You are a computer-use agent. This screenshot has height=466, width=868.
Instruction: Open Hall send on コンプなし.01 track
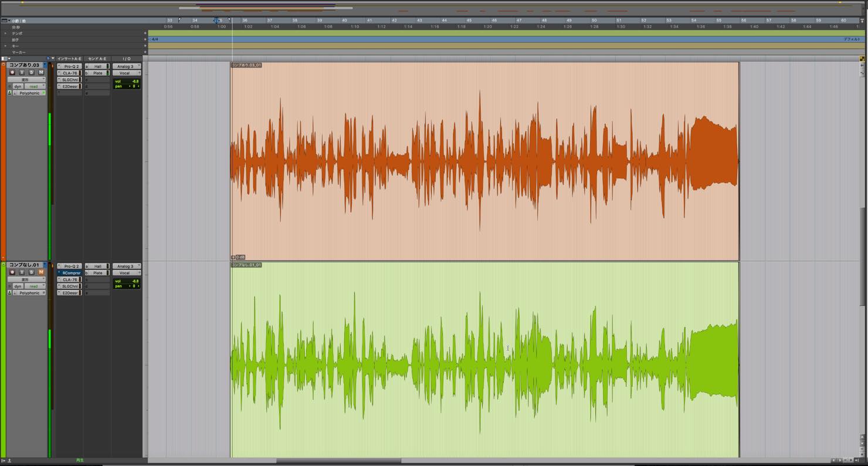[x=98, y=266]
